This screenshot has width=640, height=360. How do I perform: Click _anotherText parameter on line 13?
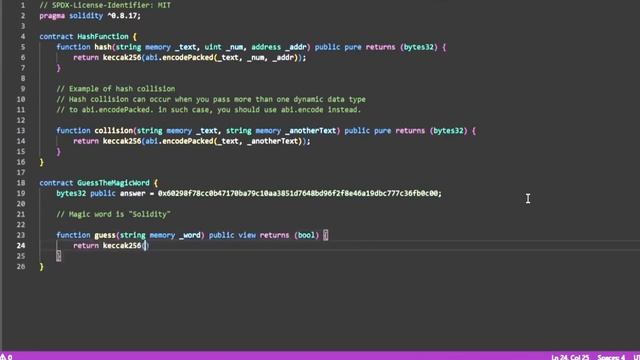(x=310, y=131)
